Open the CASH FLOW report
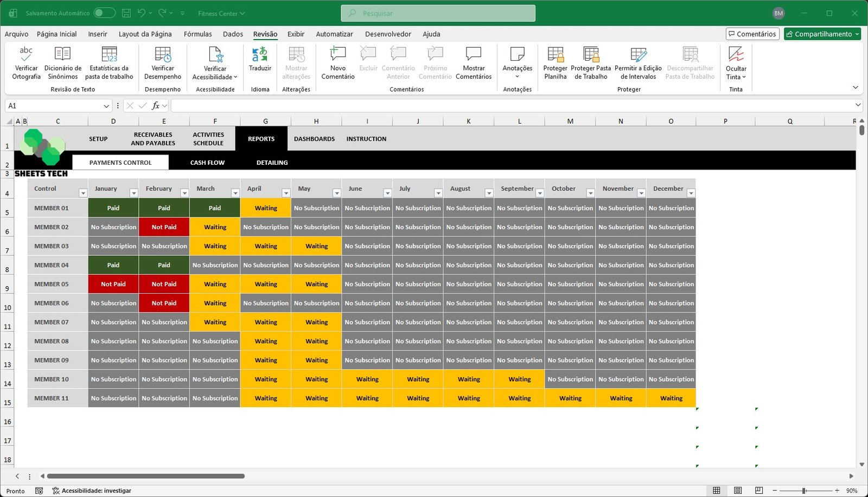The image size is (868, 497). [x=207, y=163]
